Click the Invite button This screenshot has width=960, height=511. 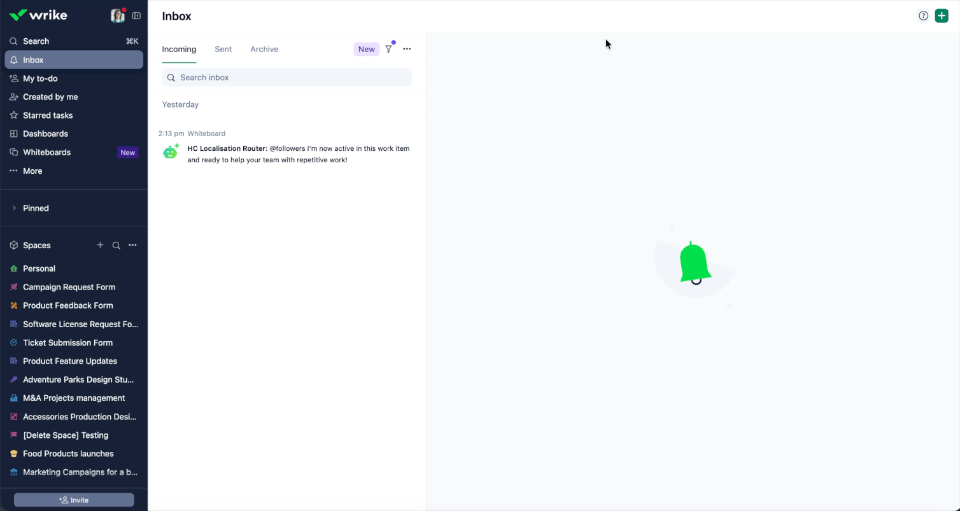click(74, 500)
